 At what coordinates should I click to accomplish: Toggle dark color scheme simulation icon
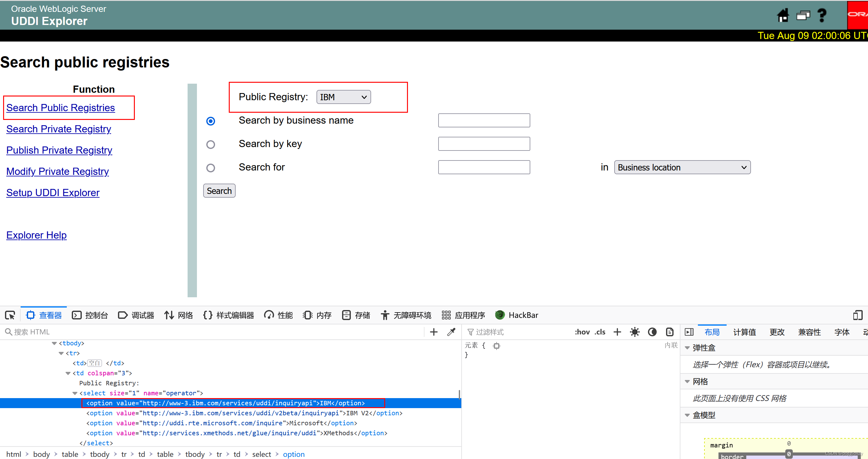652,332
